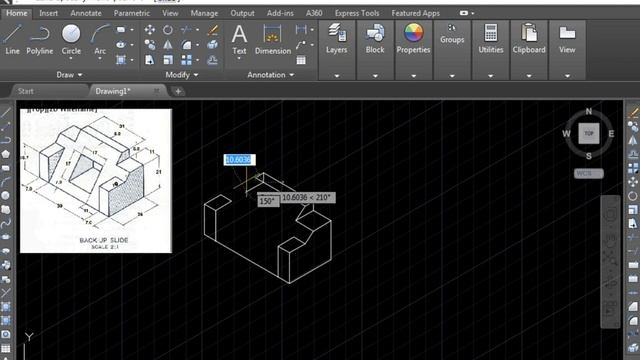This screenshot has width=640, height=360.
Task: Activate the Mirror tool
Action: click(x=168, y=45)
